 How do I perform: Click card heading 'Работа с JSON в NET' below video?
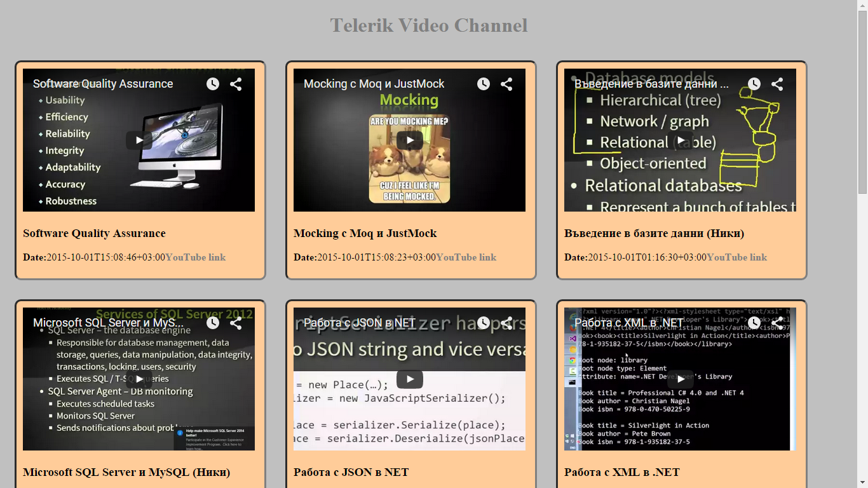coord(351,472)
